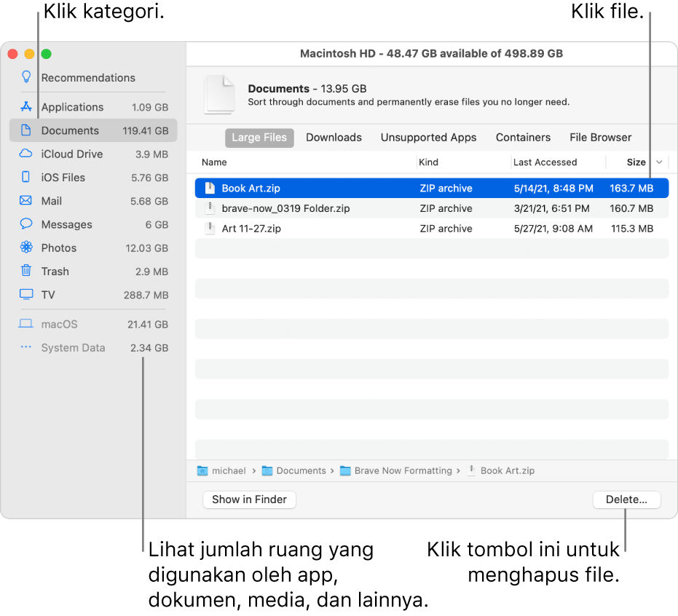Click the 115.3 MB size value
678x616 pixels.
[631, 228]
